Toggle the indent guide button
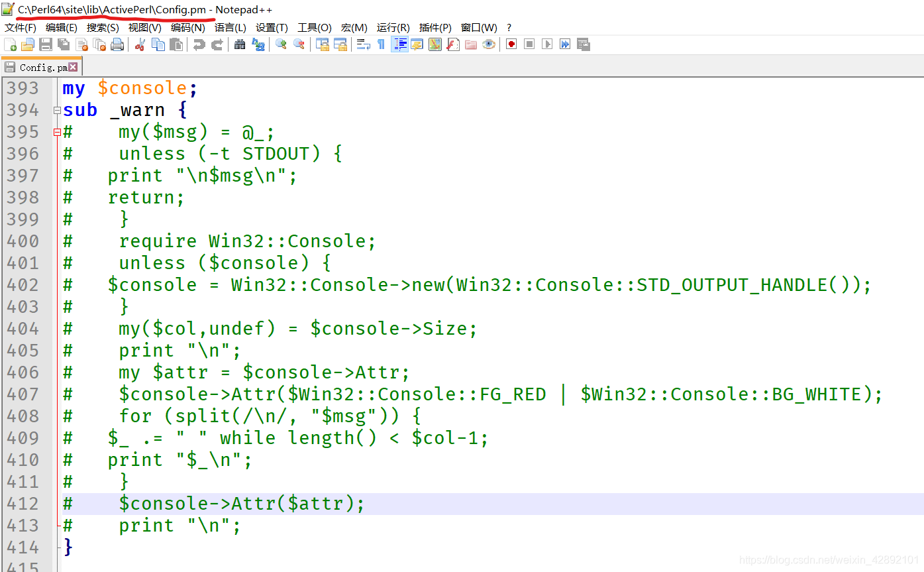 click(x=399, y=44)
